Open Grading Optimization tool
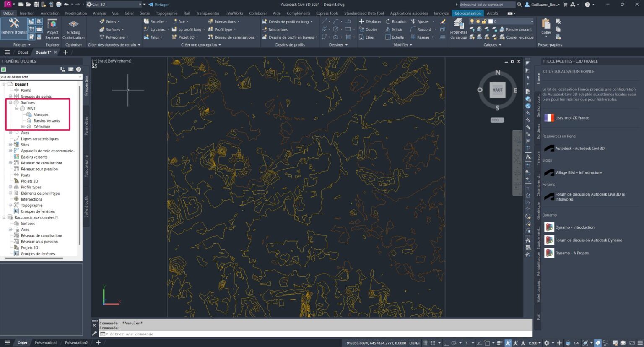Image resolution: width=644 pixels, height=347 pixels. (x=73, y=28)
